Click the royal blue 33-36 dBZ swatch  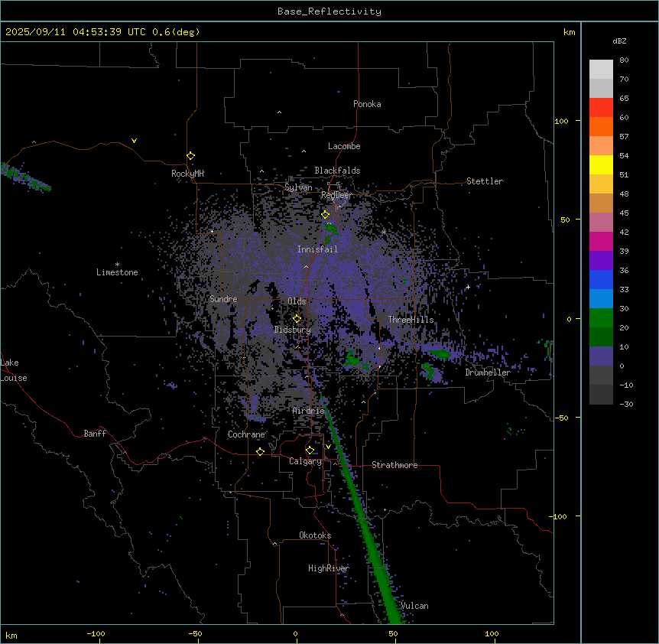pyautogui.click(x=601, y=279)
